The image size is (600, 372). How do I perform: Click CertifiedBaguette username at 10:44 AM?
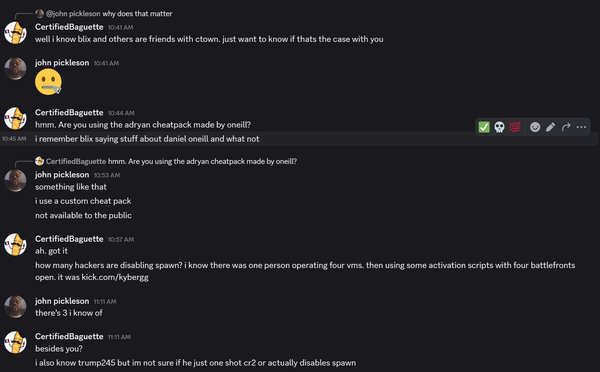[x=69, y=113]
